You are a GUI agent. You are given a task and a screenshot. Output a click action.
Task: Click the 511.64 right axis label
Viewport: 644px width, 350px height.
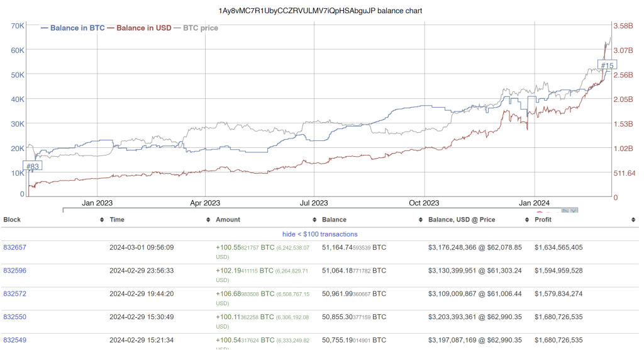point(625,173)
